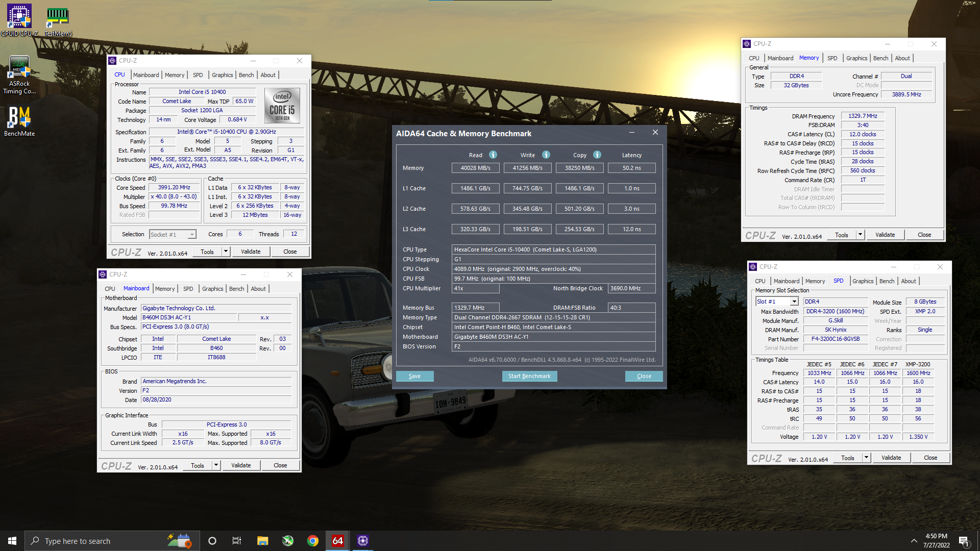Click the taskbar clock showing 4:50 PM
This screenshot has width=980, height=551.
[936, 541]
